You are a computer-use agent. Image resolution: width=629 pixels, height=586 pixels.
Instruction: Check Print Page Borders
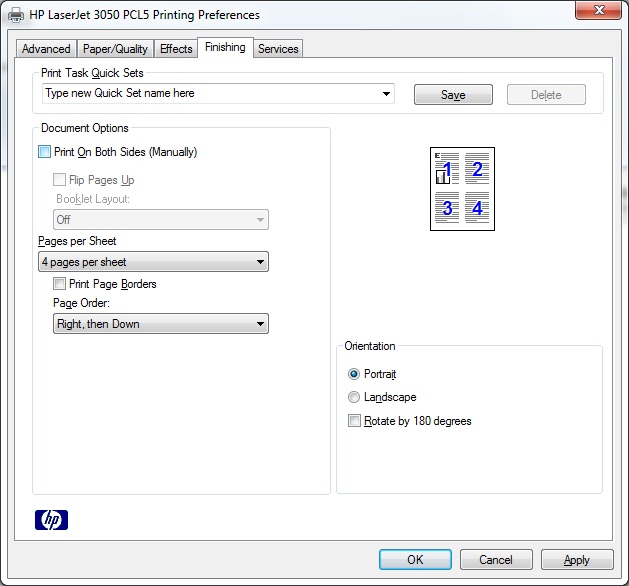click(59, 284)
